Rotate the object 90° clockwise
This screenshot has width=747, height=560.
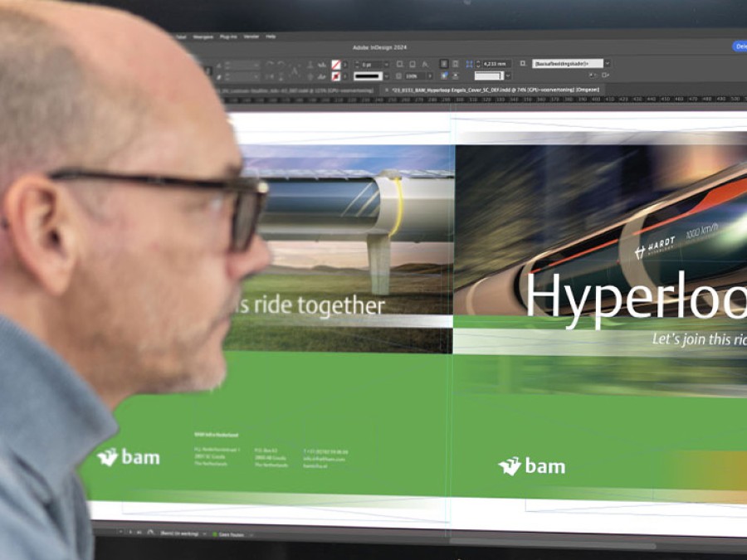270,64
